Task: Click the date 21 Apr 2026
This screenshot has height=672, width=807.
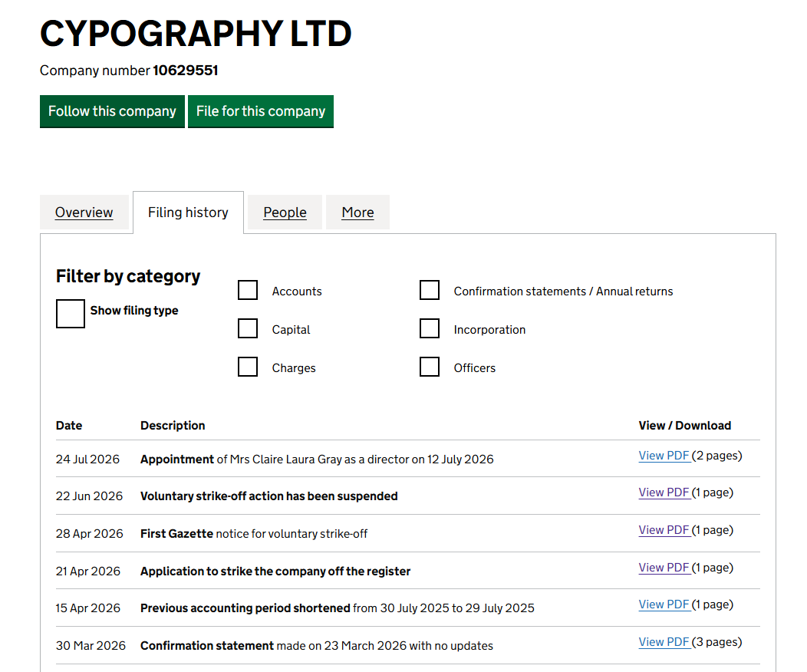Action: tap(88, 572)
